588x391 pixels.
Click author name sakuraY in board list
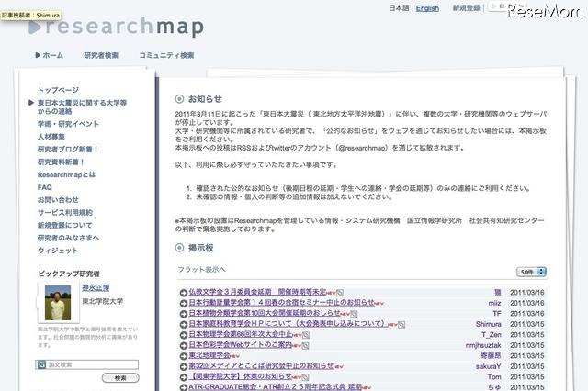[488, 366]
